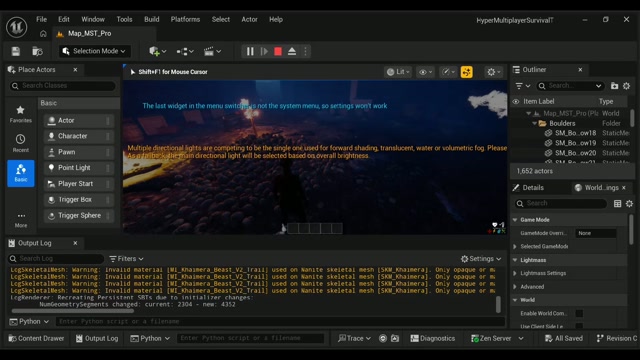Save the current level with the floppy icon
Viewport: 640px width, 360px height.
click(16, 51)
